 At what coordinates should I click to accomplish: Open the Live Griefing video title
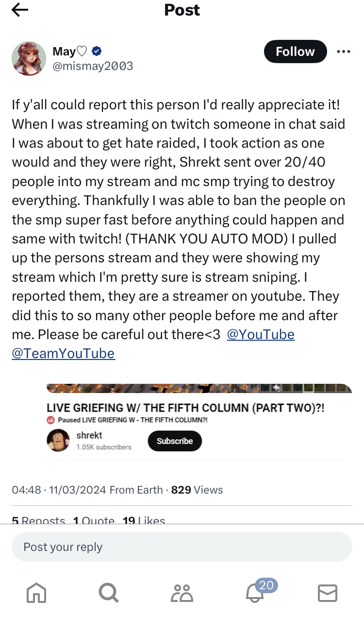[x=185, y=408]
